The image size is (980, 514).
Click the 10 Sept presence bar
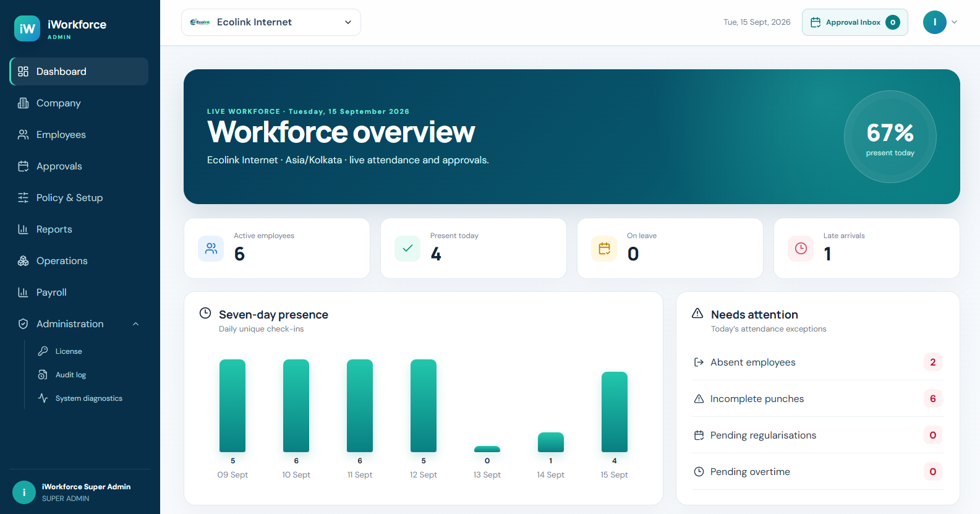(296, 406)
